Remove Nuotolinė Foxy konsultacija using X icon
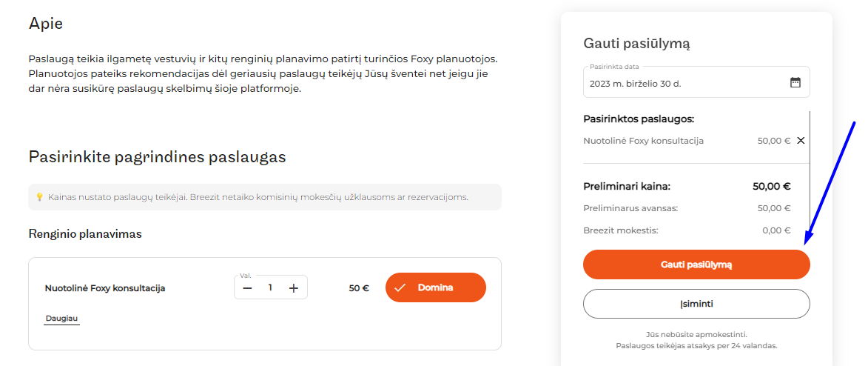Image resolution: width=868 pixels, height=366 pixels. [801, 141]
